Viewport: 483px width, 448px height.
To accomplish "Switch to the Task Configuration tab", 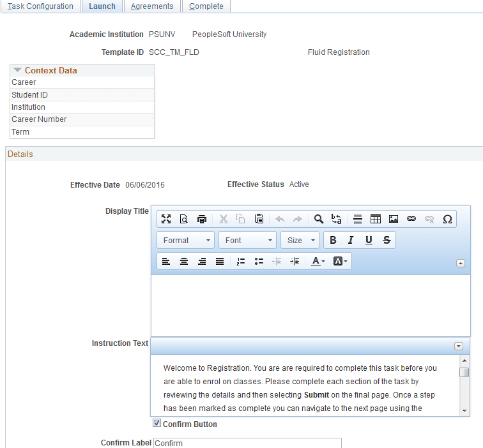I will pos(40,6).
